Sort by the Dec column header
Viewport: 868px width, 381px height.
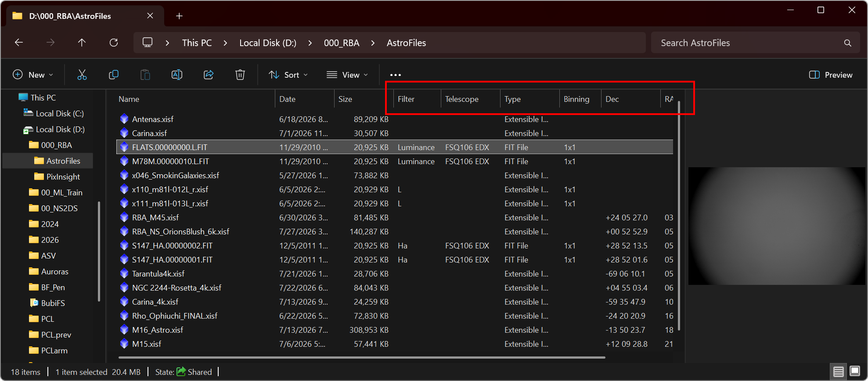click(630, 99)
